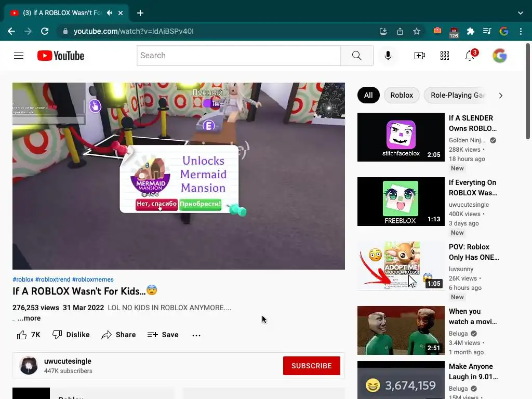The image size is (532, 399).
Task: Show more chips with right arrow
Action: [501, 96]
